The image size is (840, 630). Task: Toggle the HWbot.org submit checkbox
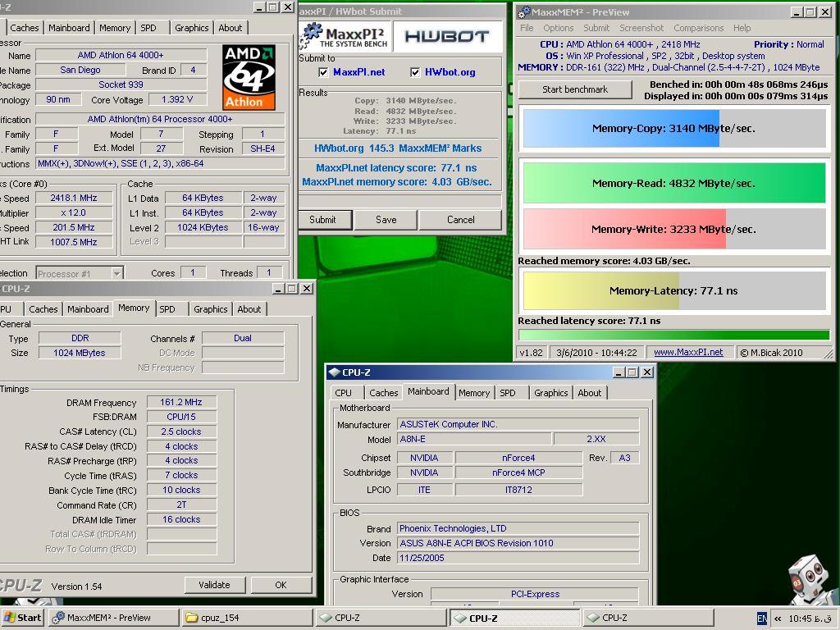pyautogui.click(x=414, y=72)
